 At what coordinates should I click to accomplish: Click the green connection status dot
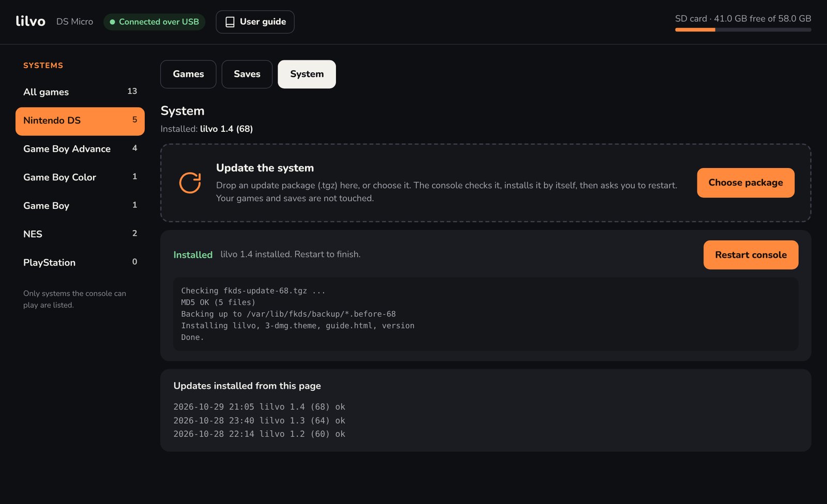[112, 22]
